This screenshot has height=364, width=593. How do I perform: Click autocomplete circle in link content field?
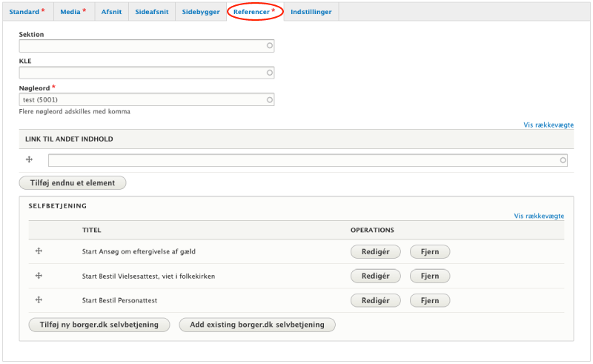coord(563,160)
